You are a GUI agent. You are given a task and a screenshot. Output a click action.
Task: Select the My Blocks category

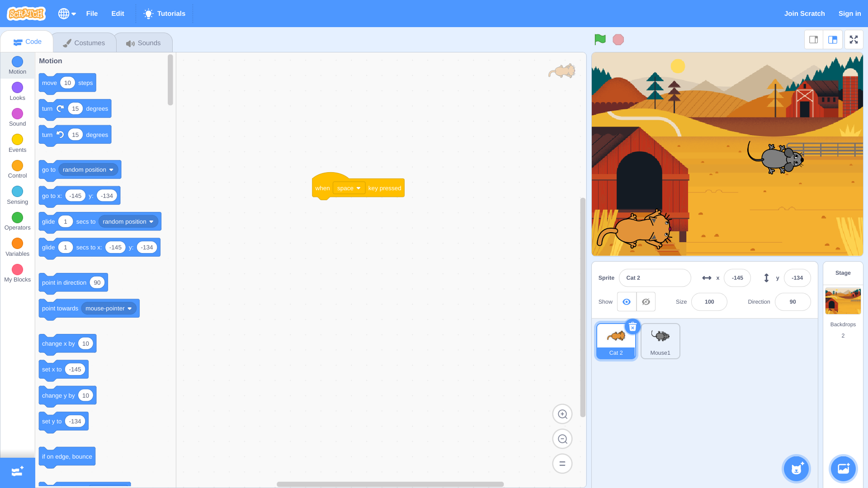coord(18,273)
